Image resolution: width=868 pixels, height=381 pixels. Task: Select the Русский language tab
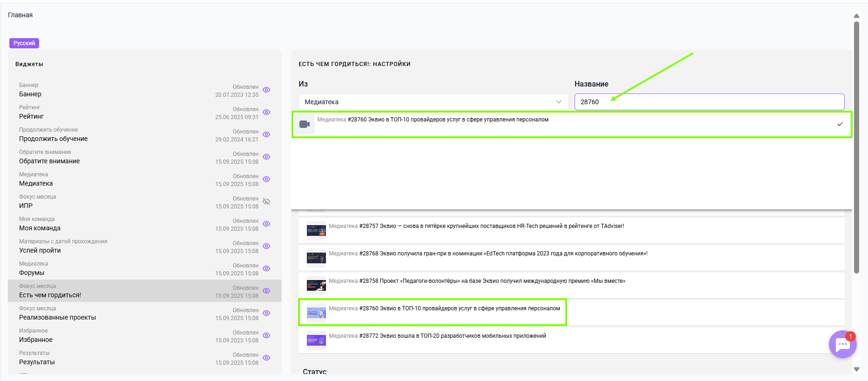24,43
